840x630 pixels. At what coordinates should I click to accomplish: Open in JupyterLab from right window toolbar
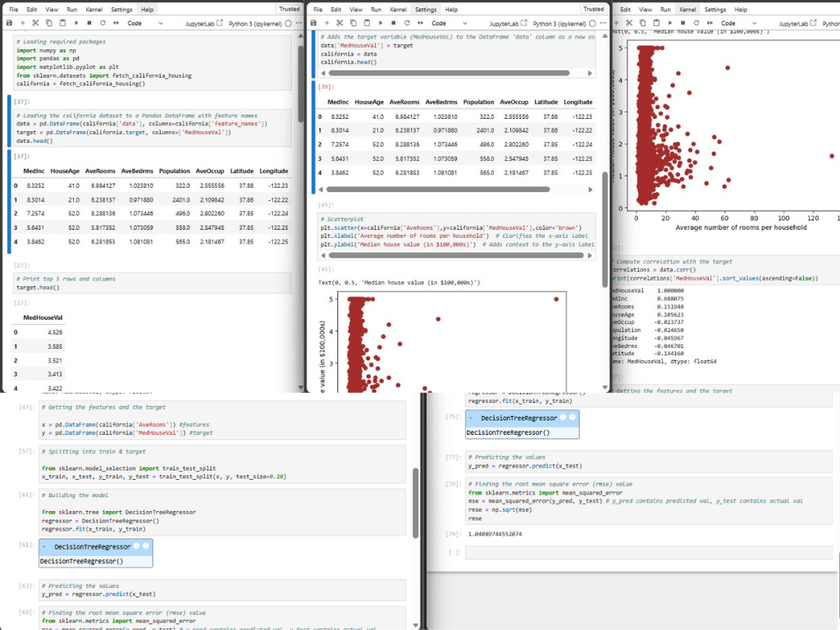pyautogui.click(x=797, y=24)
